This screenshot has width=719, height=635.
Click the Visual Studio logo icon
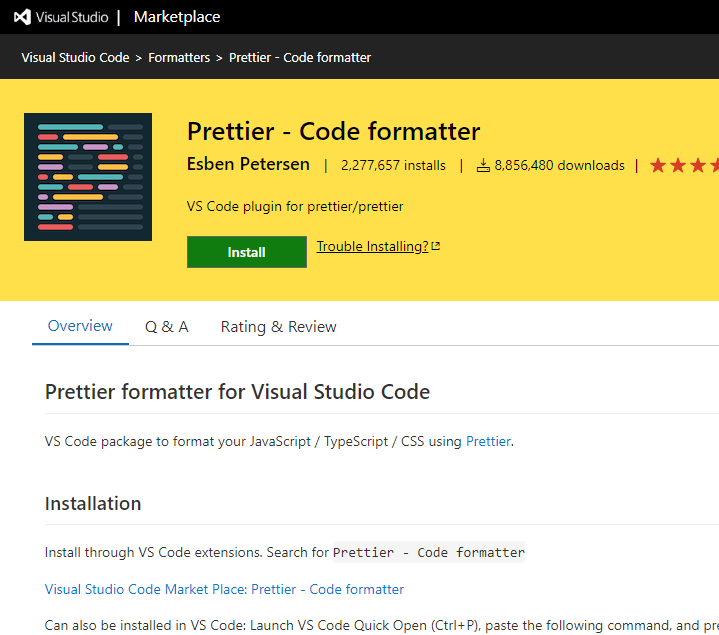point(22,17)
